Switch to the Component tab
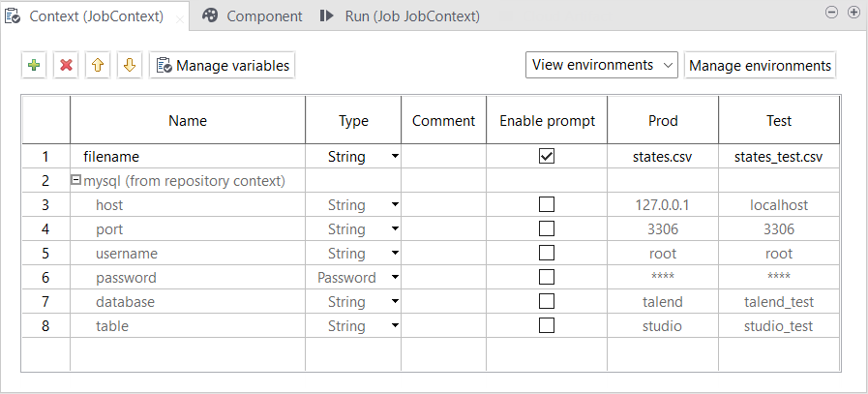This screenshot has width=868, height=394. pos(263,16)
